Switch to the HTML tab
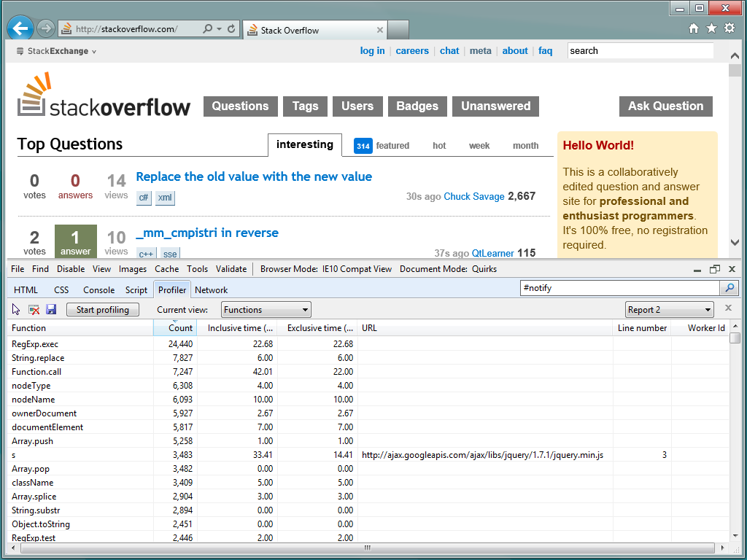 tap(26, 290)
